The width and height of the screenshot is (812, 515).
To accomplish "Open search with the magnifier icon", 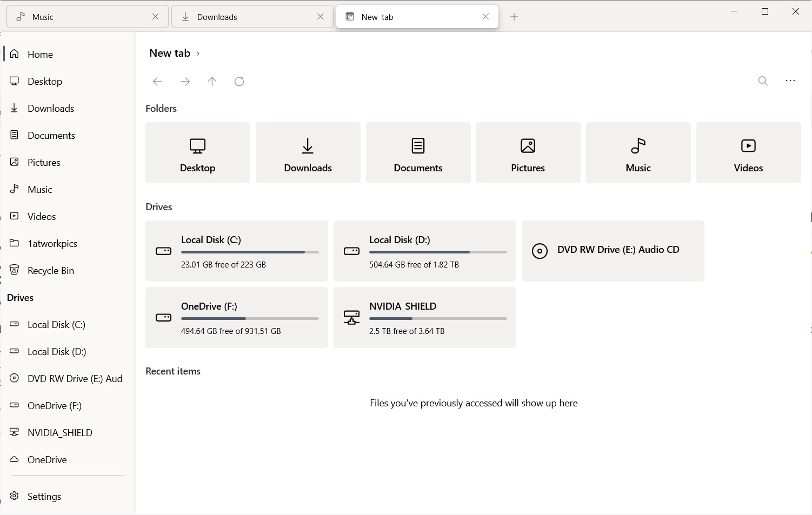I will coord(763,81).
